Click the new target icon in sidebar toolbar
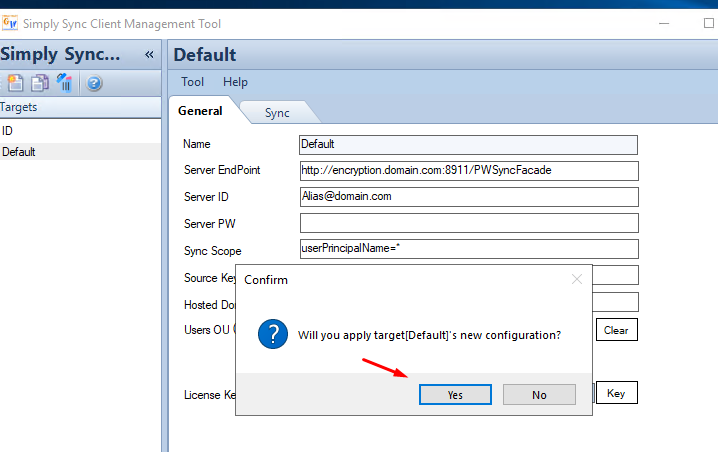Viewport: 718px width, 452px height. click(15, 83)
